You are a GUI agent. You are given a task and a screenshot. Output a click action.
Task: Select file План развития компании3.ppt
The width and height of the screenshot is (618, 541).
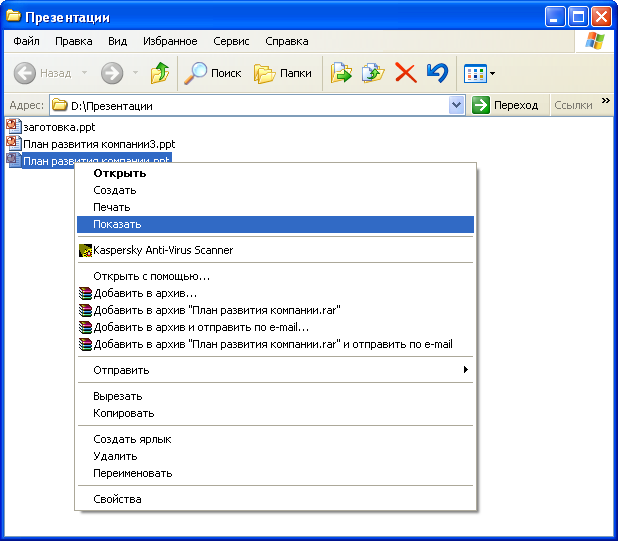tap(99, 144)
